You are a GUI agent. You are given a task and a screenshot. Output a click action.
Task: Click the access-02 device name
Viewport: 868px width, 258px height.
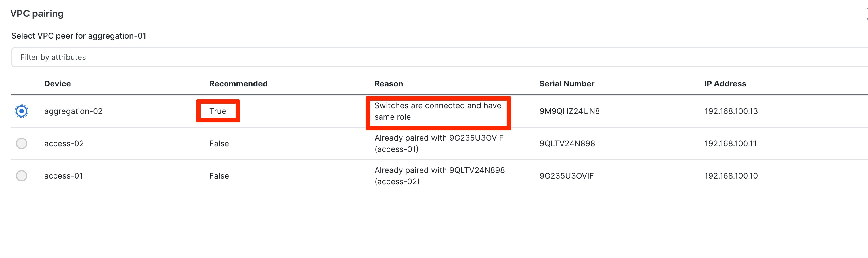[64, 143]
